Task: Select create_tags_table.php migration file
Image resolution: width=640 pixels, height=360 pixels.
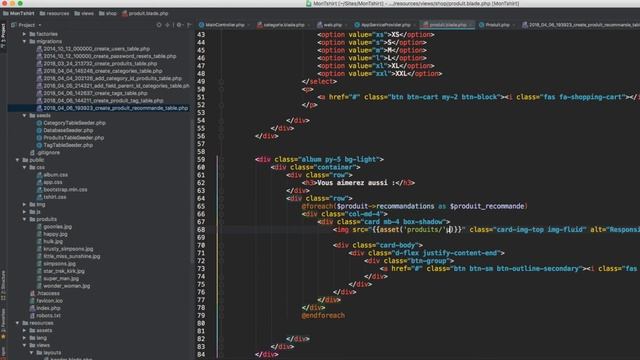Action: [92, 93]
